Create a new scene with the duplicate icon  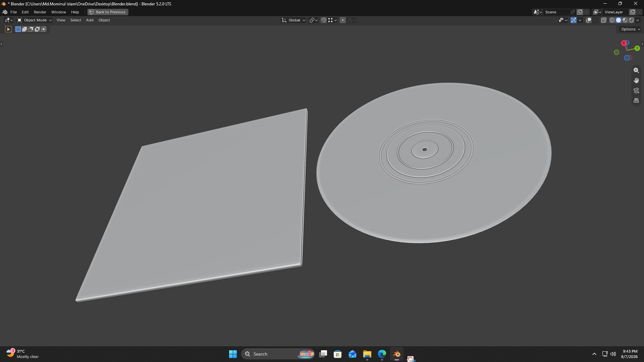click(580, 12)
